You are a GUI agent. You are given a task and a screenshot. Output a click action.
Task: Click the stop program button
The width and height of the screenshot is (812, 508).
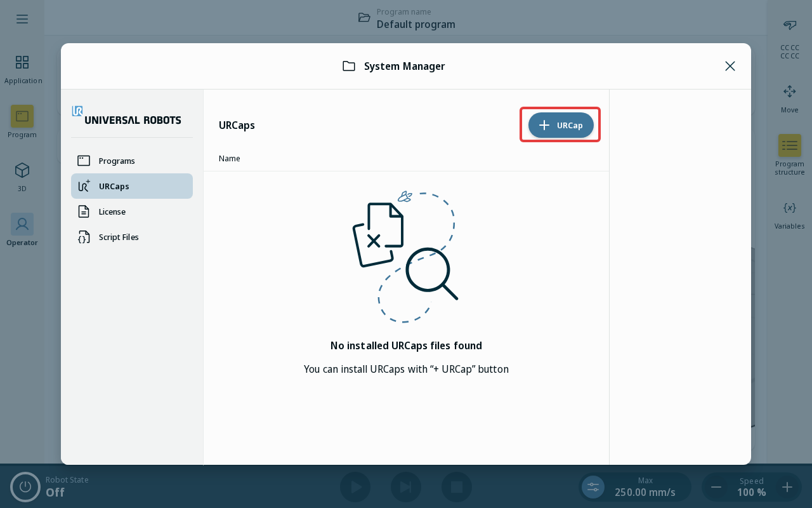(x=457, y=487)
